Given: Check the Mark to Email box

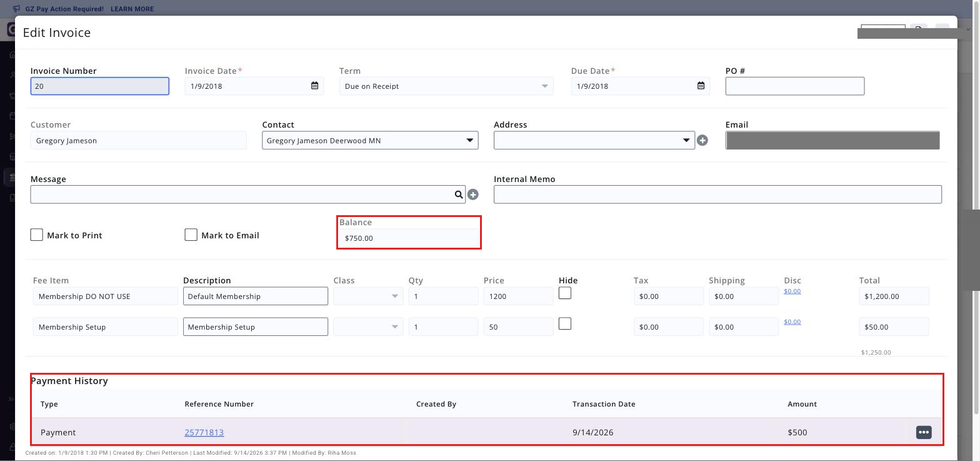Looking at the screenshot, I should [191, 235].
